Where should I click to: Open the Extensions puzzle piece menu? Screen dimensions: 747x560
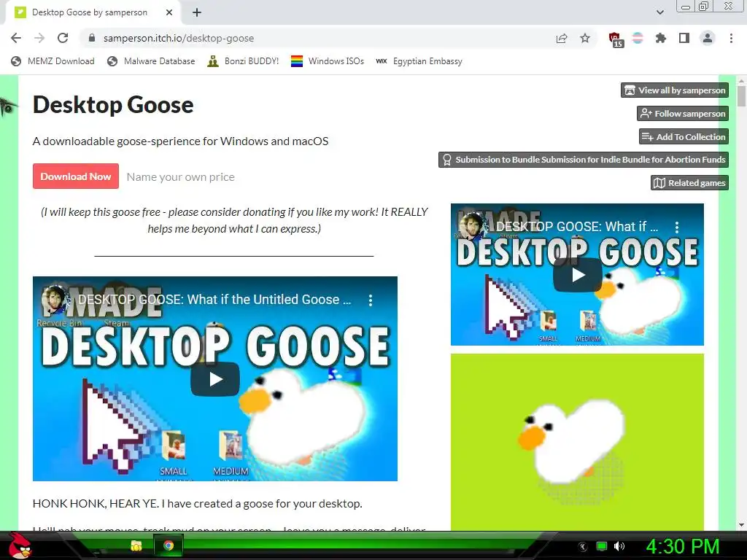[660, 38]
